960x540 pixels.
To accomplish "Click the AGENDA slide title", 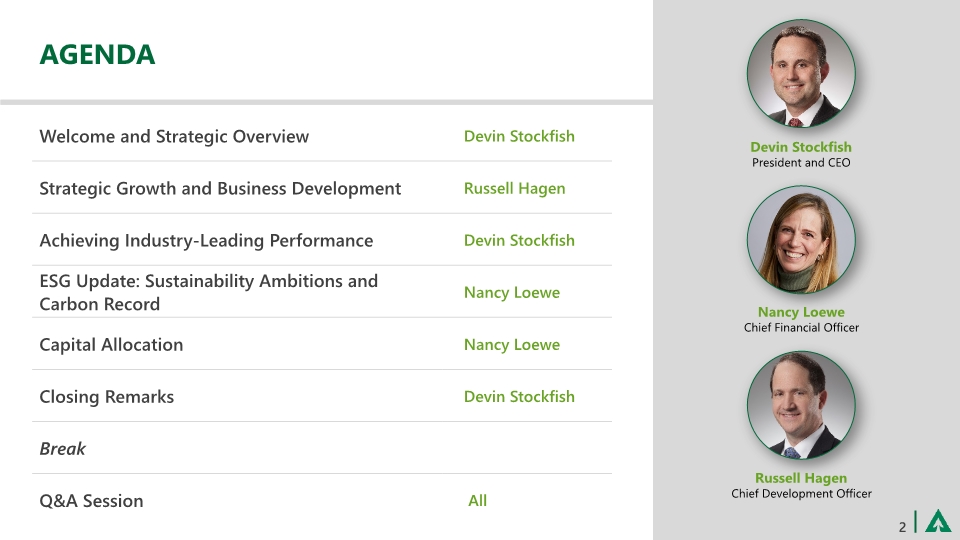I will [x=97, y=55].
